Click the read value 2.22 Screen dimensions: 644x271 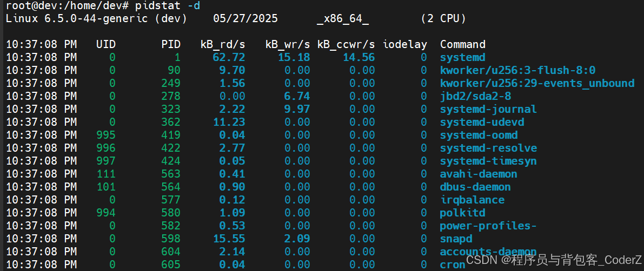tap(232, 109)
